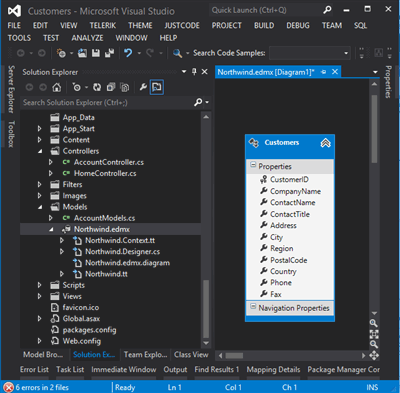
Task: Click the Refresh icon in Solution Explorer toolbar
Action: [x=97, y=87]
